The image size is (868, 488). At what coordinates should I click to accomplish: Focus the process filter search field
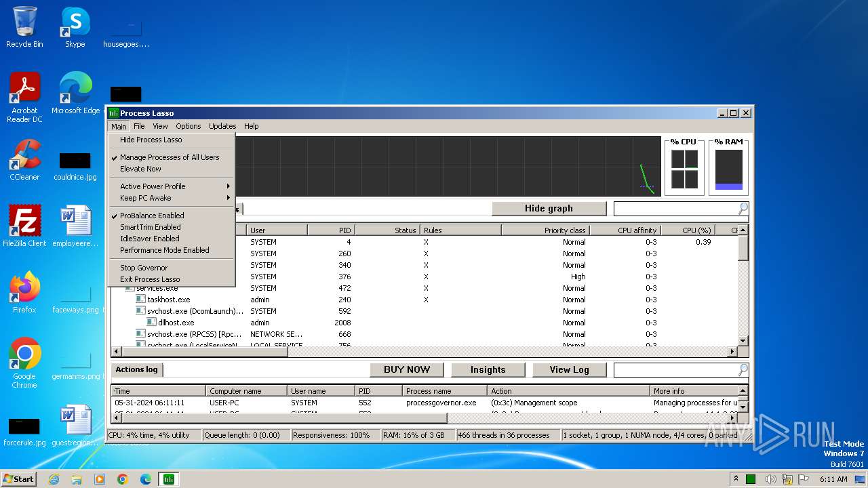[x=676, y=208]
